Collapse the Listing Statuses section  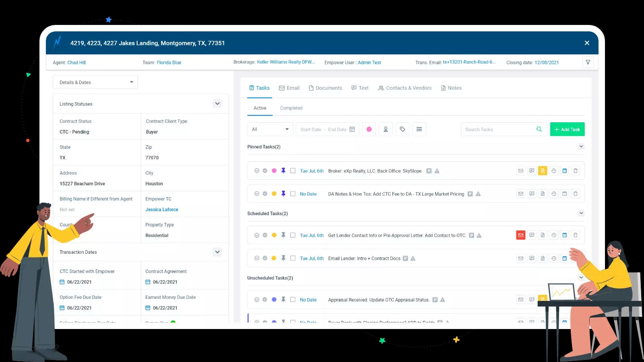(217, 103)
